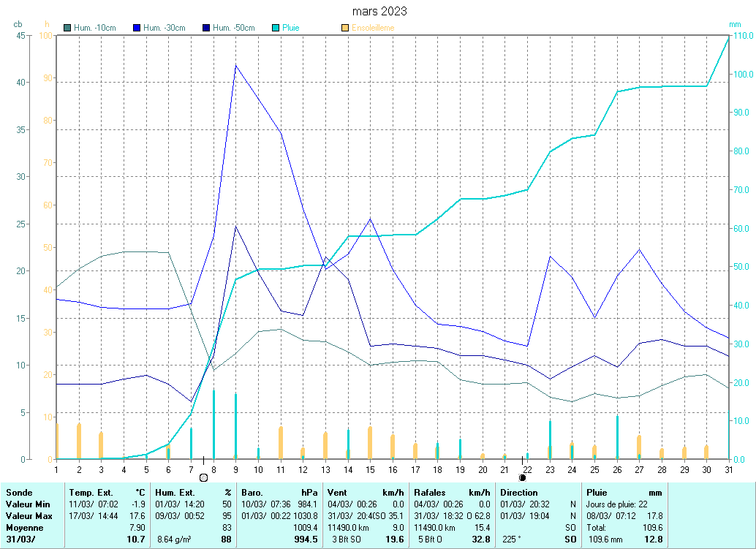Click the orange Ensoleillement legend square
Viewport: 756px width, 549px height.
345,28
